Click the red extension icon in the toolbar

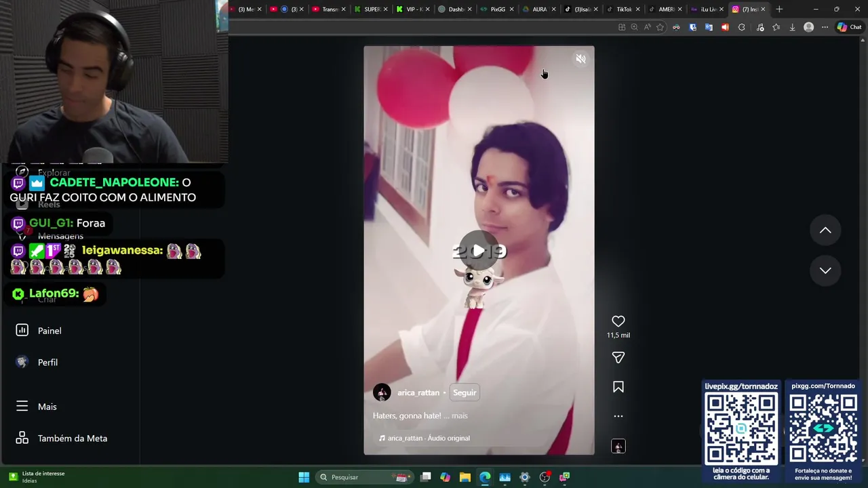coord(725,27)
